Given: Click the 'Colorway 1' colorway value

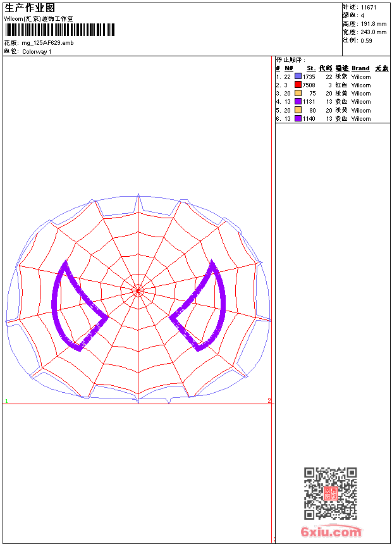Looking at the screenshot, I should click(x=37, y=52).
